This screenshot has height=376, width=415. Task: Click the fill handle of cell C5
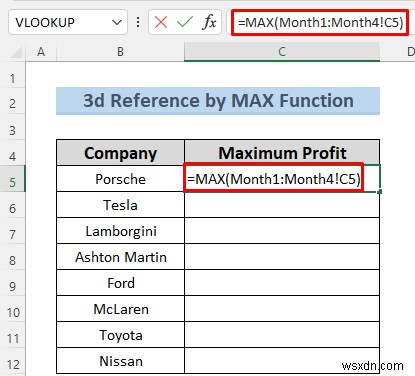pyautogui.click(x=380, y=192)
